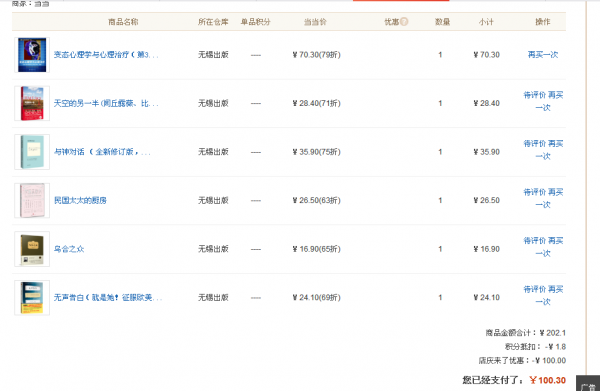600x391 pixels.
Task: Click the 店庆来了优惠 -¥100.00 line
Action: click(x=522, y=360)
